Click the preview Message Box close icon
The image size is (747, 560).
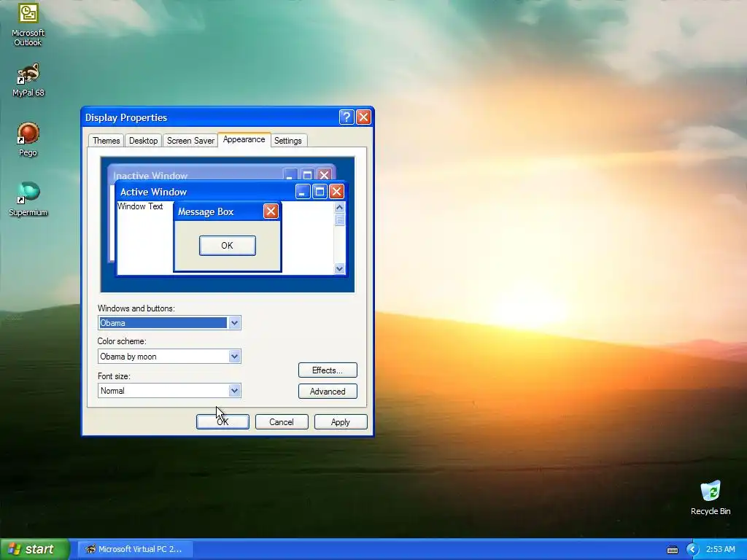[x=271, y=211]
